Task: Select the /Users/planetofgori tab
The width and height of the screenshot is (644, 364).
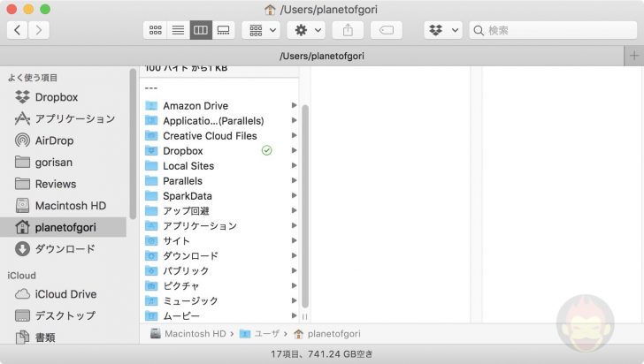Action: [311, 56]
